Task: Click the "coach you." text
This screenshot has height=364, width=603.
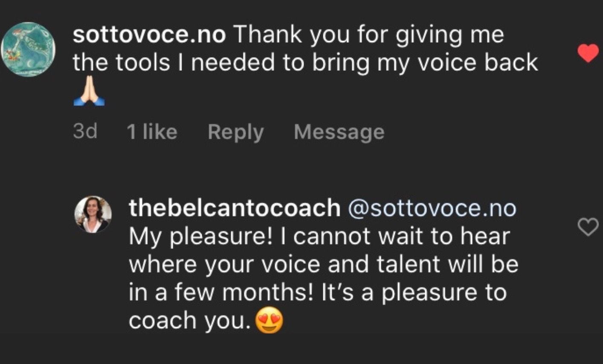Action: (189, 321)
